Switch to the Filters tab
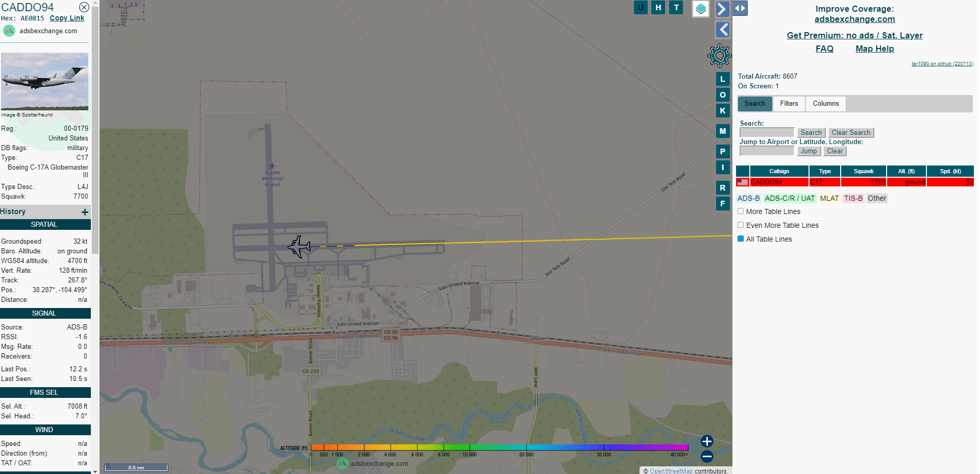The image size is (980, 474). pyautogui.click(x=789, y=104)
